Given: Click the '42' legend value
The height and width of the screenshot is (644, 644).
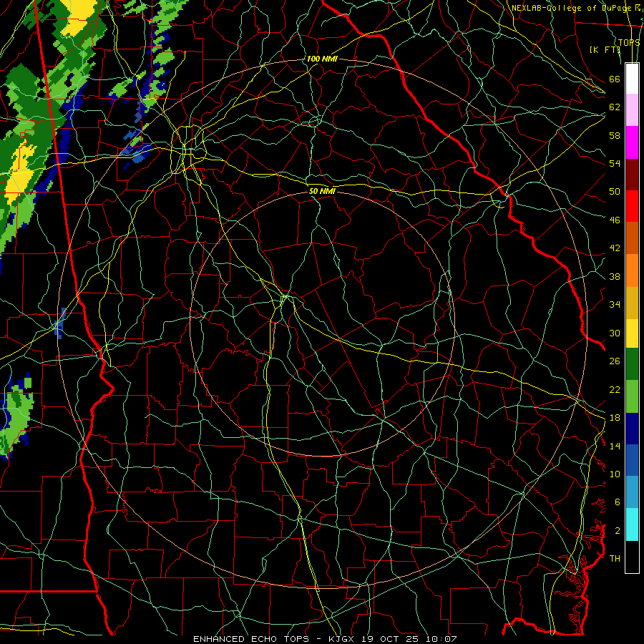Looking at the screenshot, I should (615, 248).
